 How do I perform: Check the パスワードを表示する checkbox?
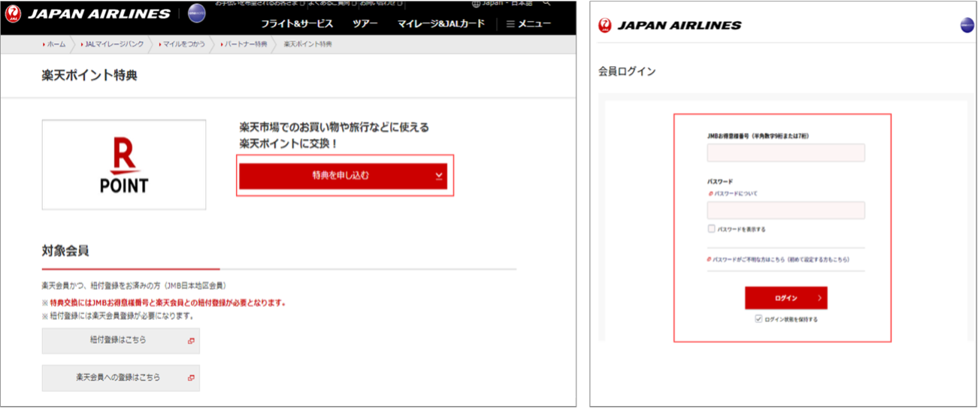tap(711, 229)
